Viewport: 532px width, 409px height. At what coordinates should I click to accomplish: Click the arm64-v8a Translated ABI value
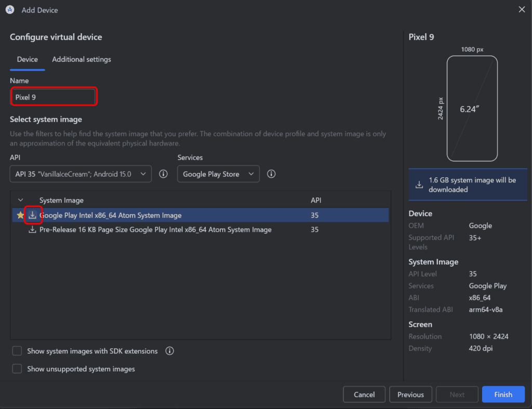pos(486,310)
